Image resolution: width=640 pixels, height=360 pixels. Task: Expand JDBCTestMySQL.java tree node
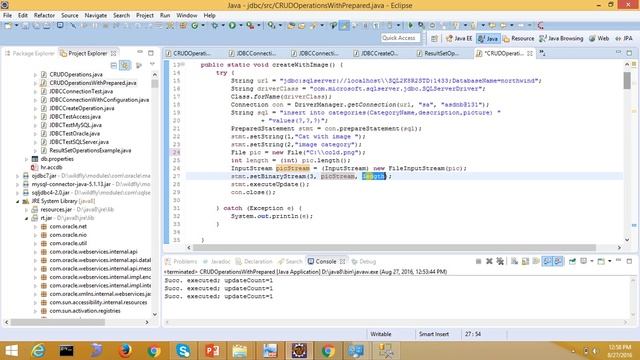35,125
